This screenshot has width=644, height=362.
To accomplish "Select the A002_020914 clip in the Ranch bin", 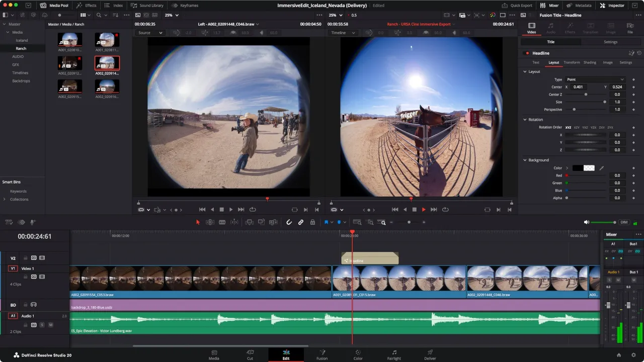I will [x=107, y=64].
